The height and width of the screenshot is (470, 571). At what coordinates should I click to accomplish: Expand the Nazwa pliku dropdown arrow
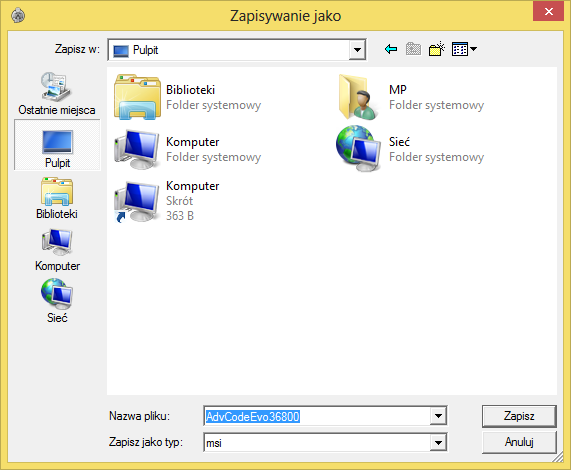tap(438, 416)
